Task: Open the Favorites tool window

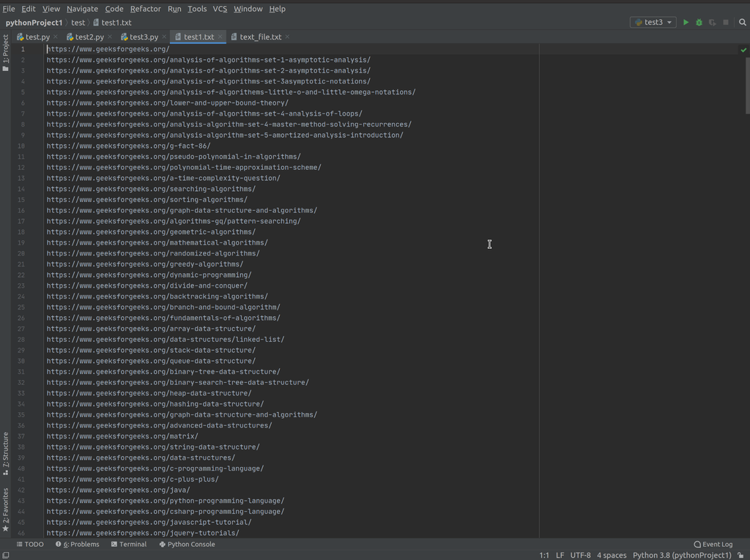Action: click(5, 509)
